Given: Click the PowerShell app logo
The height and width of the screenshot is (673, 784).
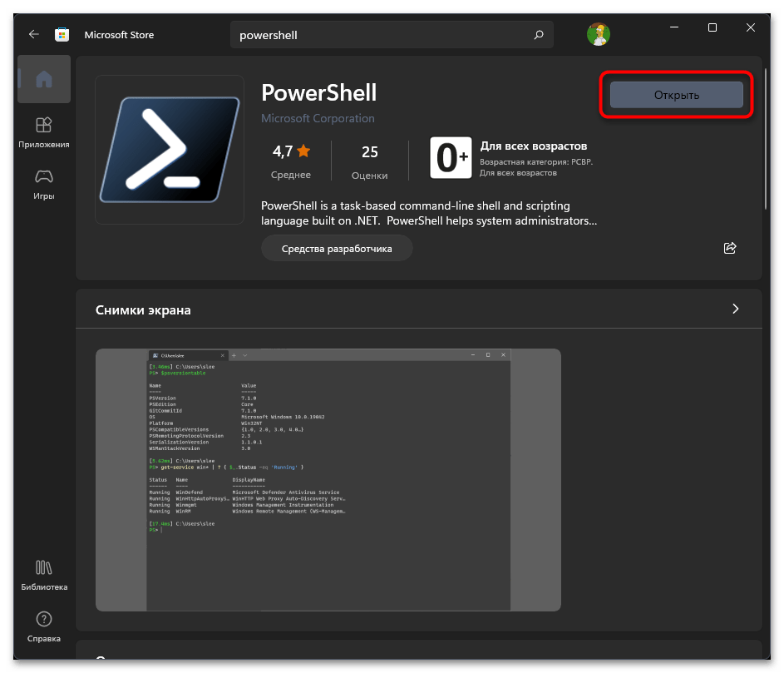Looking at the screenshot, I should [170, 150].
